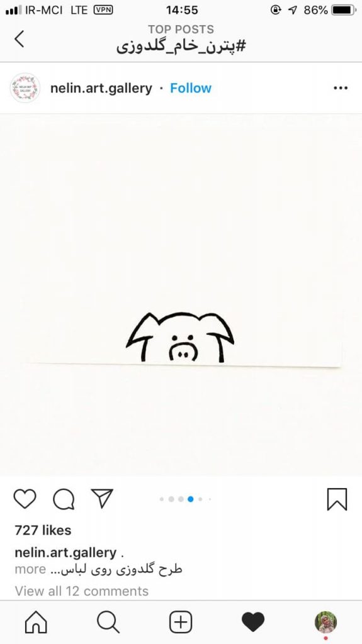Tap the back arrow at top left
Screen dimensions: 362x644
click(20, 39)
